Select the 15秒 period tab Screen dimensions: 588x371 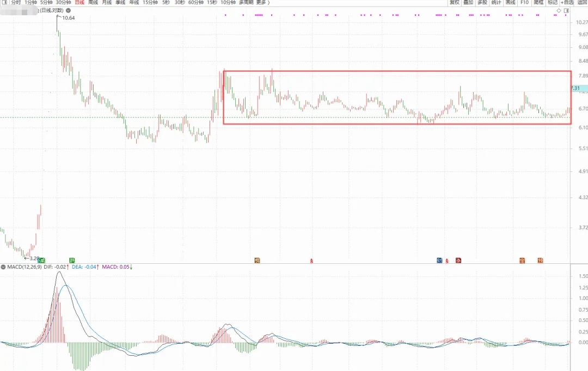click(212, 2)
